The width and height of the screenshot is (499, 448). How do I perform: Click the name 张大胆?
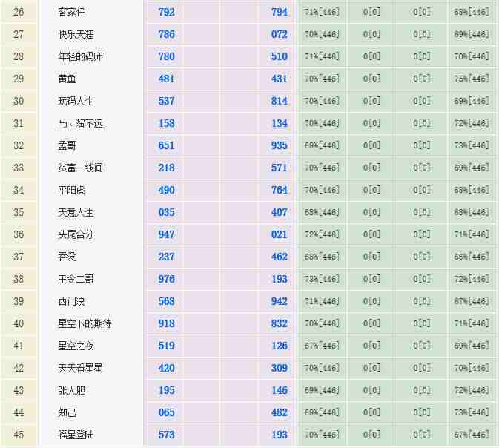tap(71, 391)
